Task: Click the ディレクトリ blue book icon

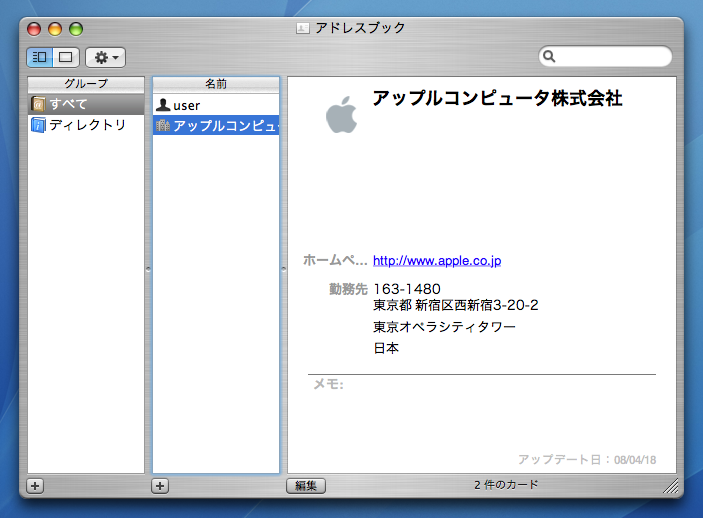Action: coord(38,125)
